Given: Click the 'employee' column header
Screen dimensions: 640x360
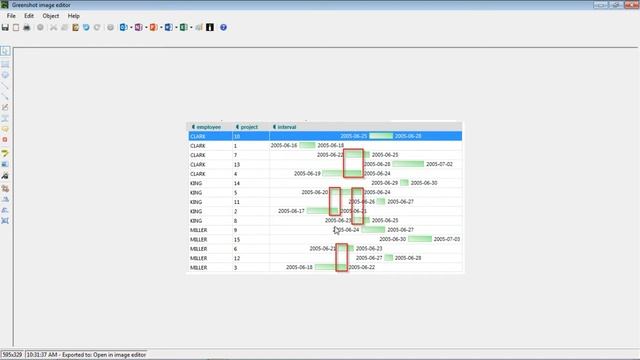Looking at the screenshot, I should tap(210, 127).
